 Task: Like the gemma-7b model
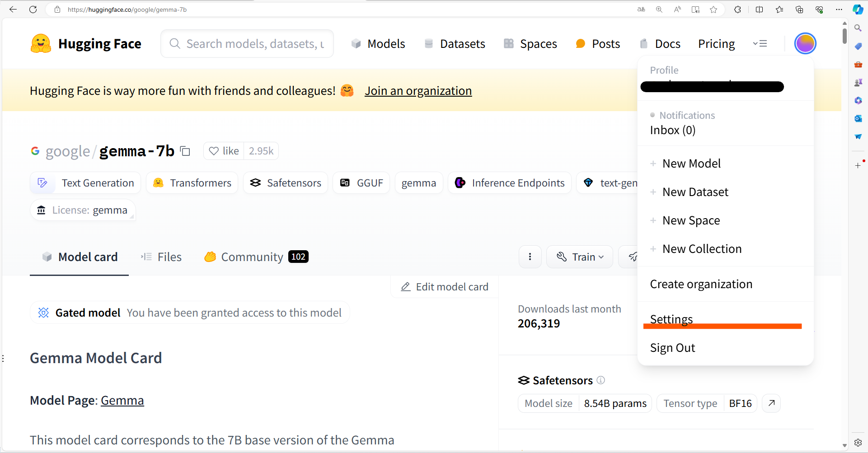tap(224, 151)
